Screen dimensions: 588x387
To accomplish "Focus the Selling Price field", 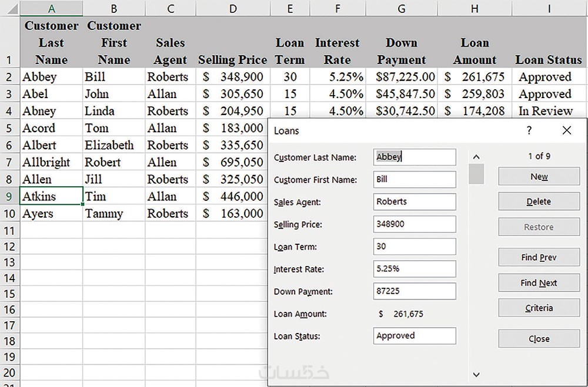I will 415,224.
